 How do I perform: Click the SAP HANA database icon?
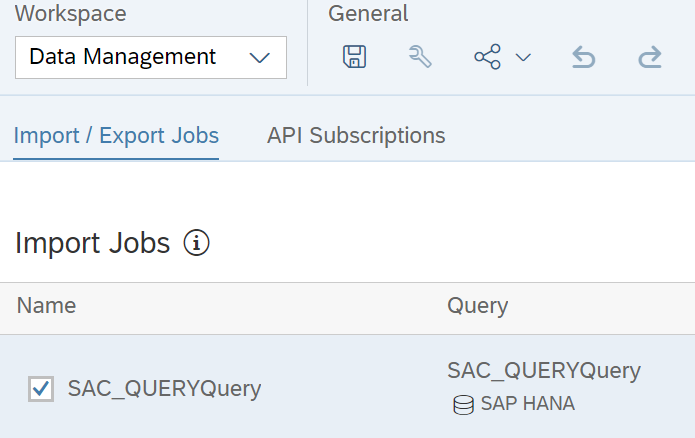463,405
